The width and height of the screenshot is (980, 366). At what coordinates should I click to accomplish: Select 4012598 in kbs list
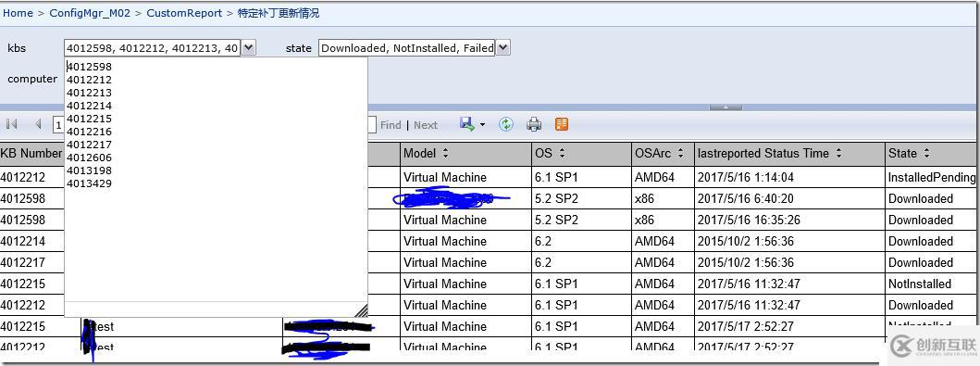point(90,67)
